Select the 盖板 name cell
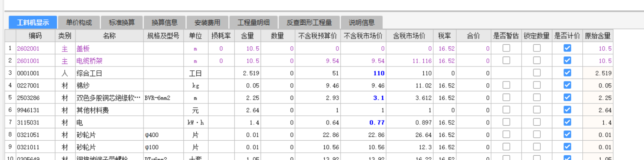The image size is (644, 160). click(109, 48)
